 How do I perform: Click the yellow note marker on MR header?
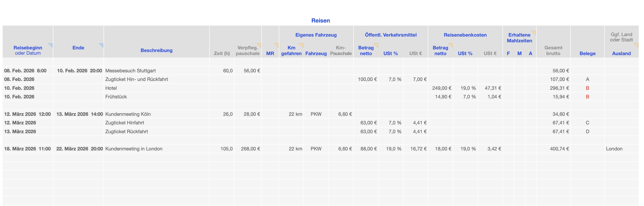point(277,45)
